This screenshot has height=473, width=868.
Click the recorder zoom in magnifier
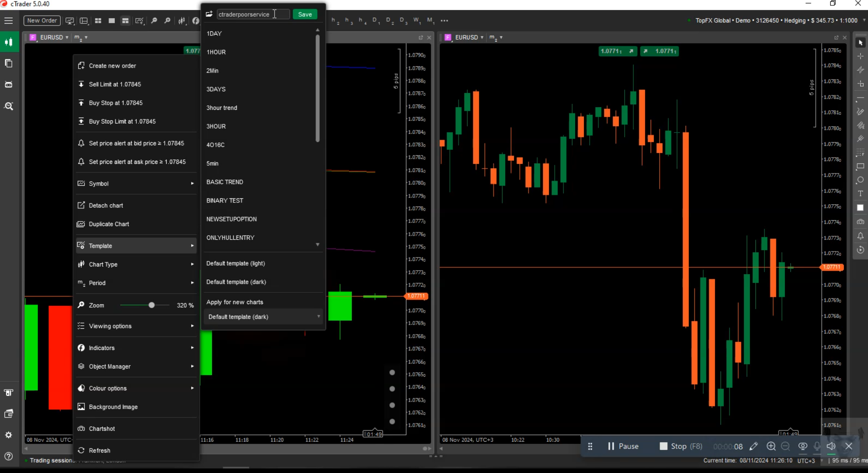pyautogui.click(x=771, y=446)
